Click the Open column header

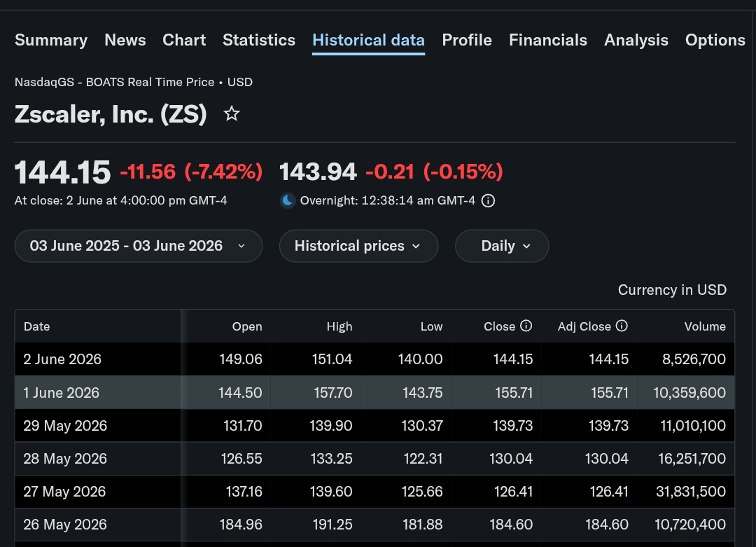(x=247, y=326)
